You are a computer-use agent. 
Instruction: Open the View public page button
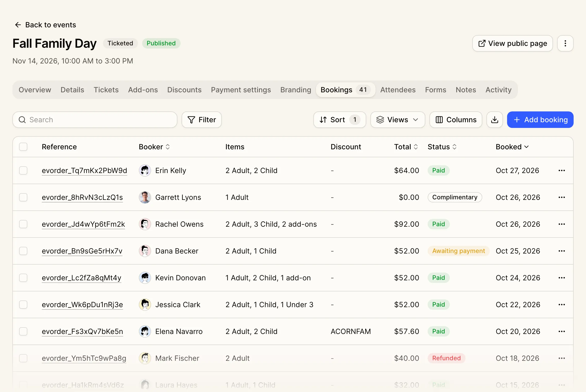coord(512,43)
